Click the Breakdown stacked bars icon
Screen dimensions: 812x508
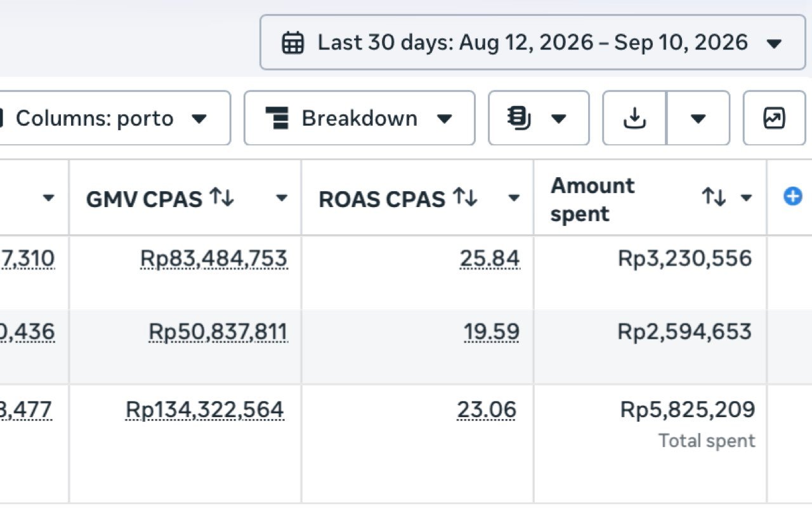click(x=277, y=118)
